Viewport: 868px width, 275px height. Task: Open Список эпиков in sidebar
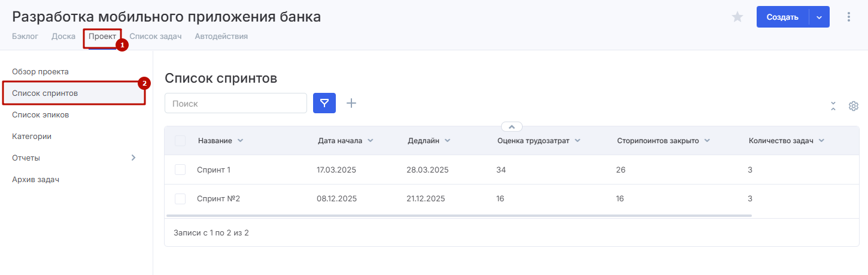pos(40,114)
